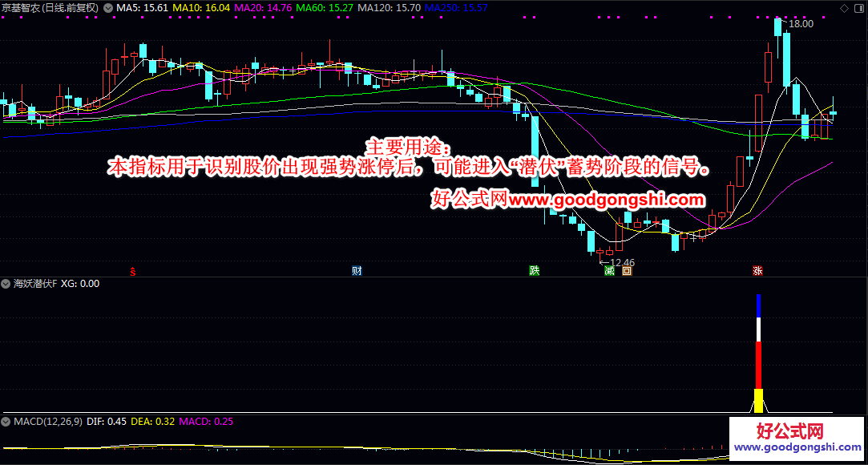868x465 pixels.
Task: Toggle the side panel icon at top right
Action: (858, 8)
